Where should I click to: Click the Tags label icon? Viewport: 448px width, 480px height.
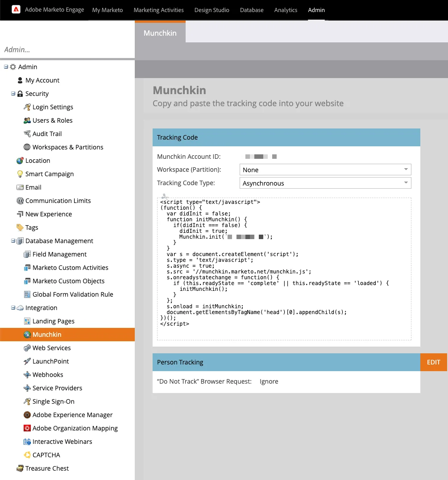coord(20,228)
